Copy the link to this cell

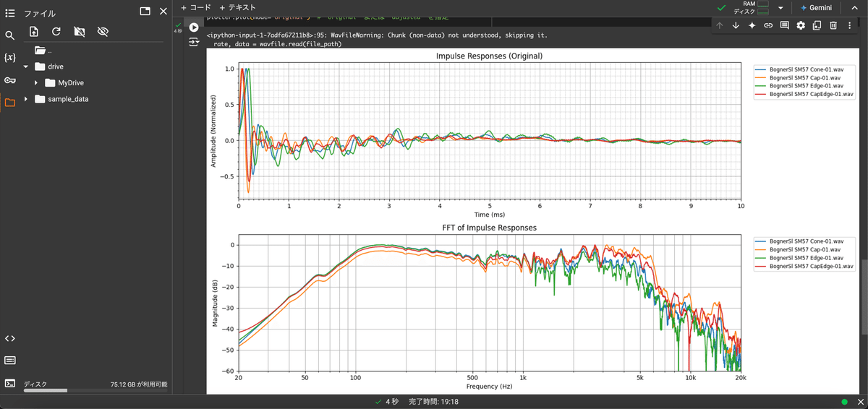click(x=768, y=25)
